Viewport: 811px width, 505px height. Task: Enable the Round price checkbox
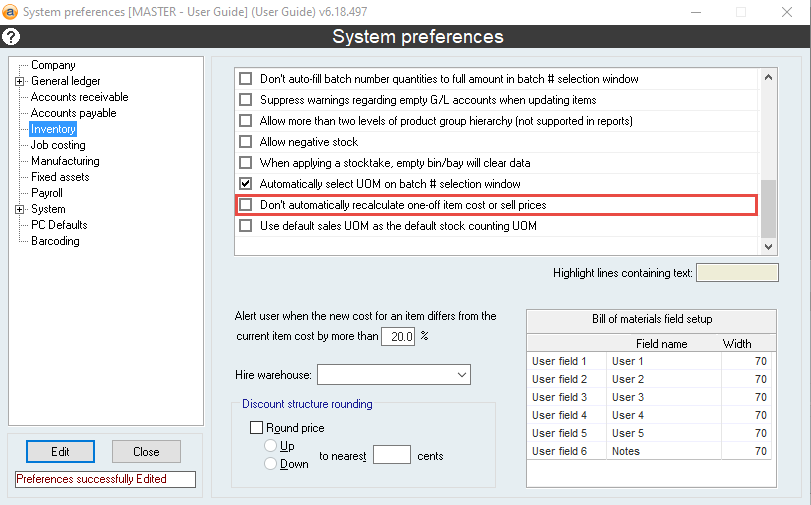tap(257, 427)
